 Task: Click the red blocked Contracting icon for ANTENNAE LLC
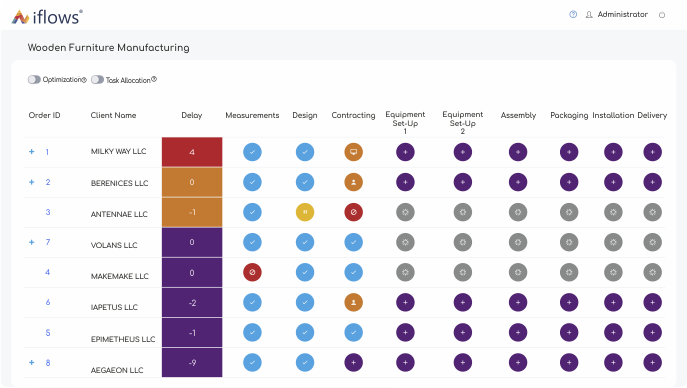click(x=353, y=212)
